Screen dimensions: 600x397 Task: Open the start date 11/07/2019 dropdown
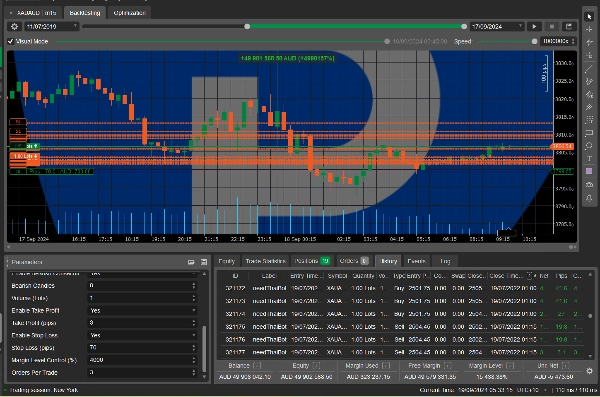52,26
